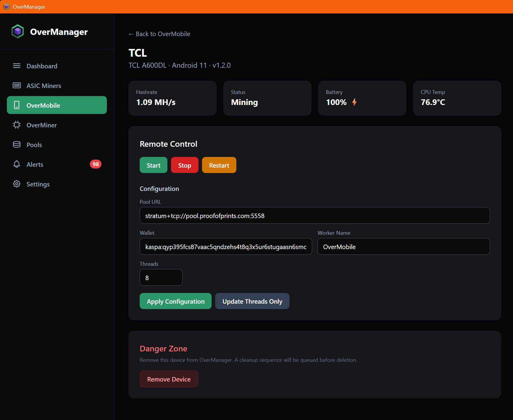Click the Worker Name label
This screenshot has width=513, height=420.
coord(334,233)
